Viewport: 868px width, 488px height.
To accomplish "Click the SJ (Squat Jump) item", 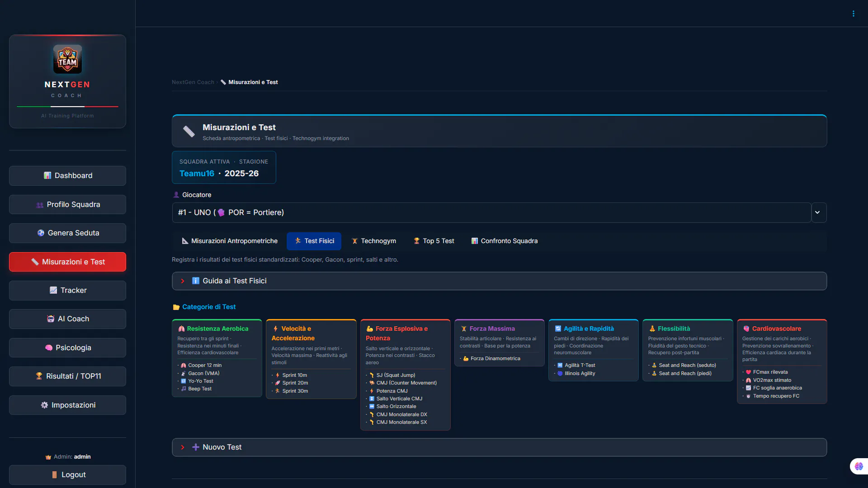I will pyautogui.click(x=392, y=375).
